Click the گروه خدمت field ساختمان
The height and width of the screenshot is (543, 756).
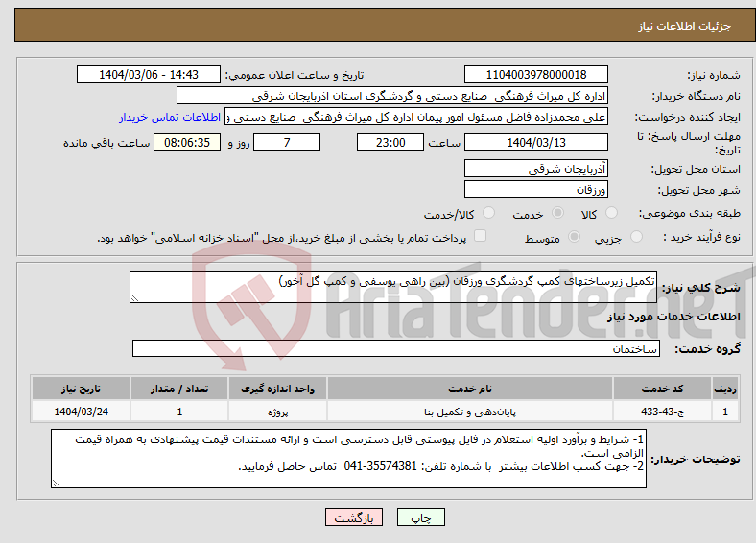[396, 348]
